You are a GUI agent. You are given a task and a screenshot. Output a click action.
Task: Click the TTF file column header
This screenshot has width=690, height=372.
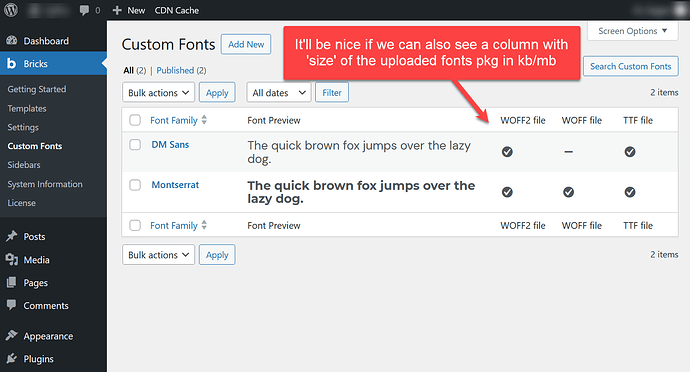[x=638, y=120]
